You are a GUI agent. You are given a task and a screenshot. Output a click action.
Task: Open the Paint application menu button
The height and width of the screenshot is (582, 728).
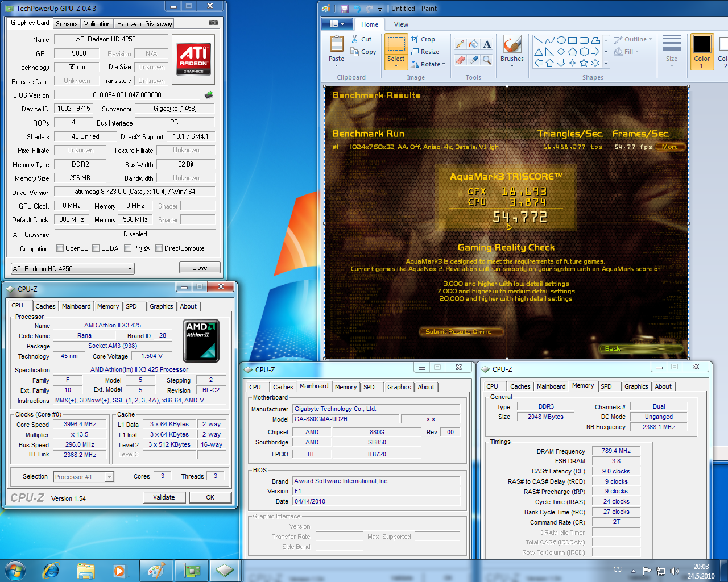pos(337,24)
